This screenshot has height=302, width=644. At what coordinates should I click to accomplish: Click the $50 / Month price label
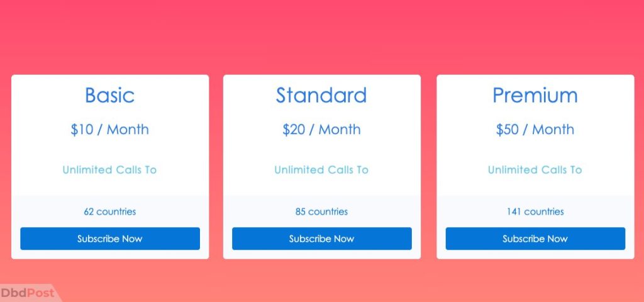[x=535, y=130]
